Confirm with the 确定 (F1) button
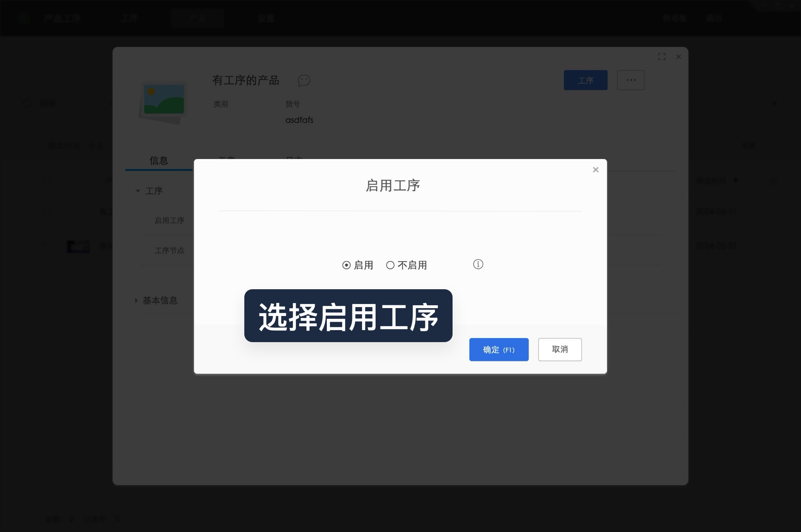Image resolution: width=801 pixels, height=532 pixels. [x=499, y=349]
